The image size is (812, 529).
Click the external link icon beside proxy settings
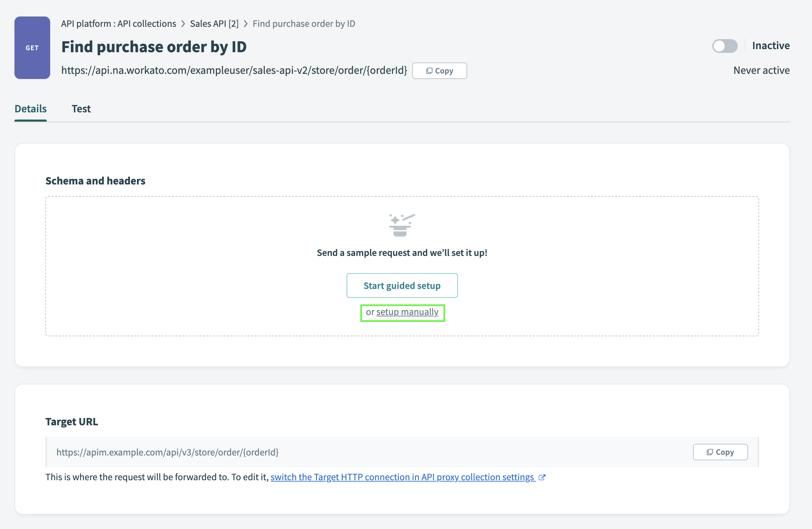click(x=542, y=477)
